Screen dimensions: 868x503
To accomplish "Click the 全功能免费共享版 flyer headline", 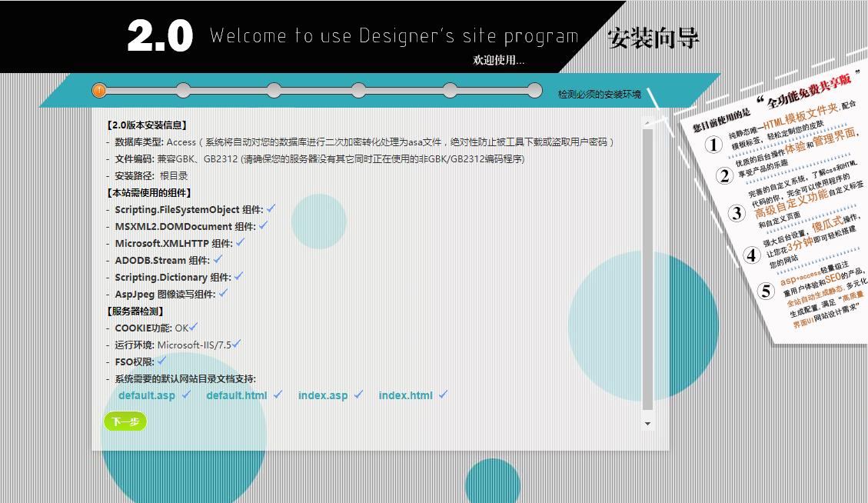I will pos(810,90).
